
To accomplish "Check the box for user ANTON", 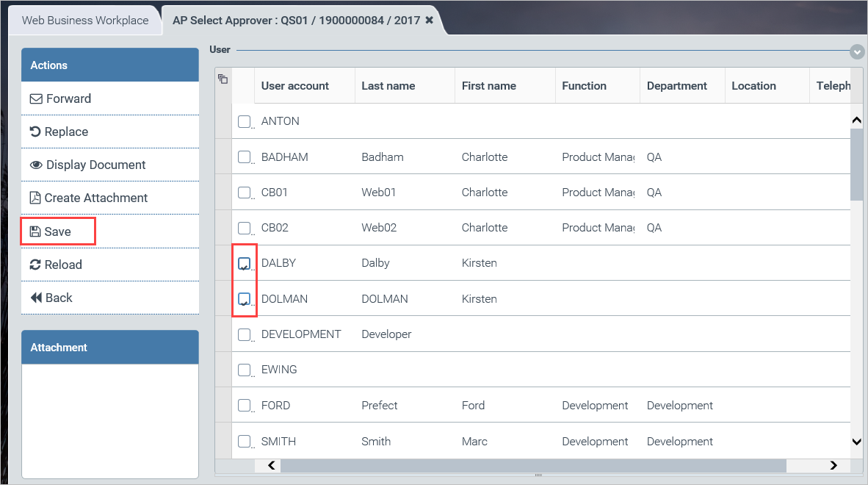I will pos(245,121).
